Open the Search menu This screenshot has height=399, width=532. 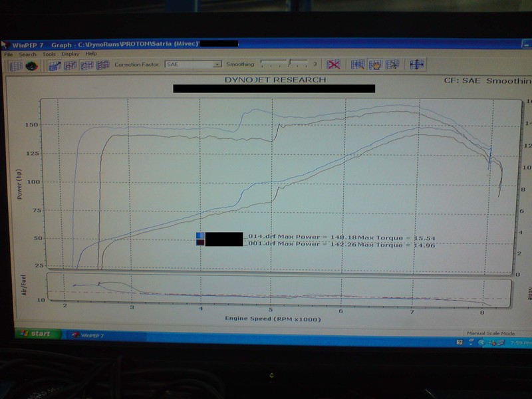(x=27, y=54)
